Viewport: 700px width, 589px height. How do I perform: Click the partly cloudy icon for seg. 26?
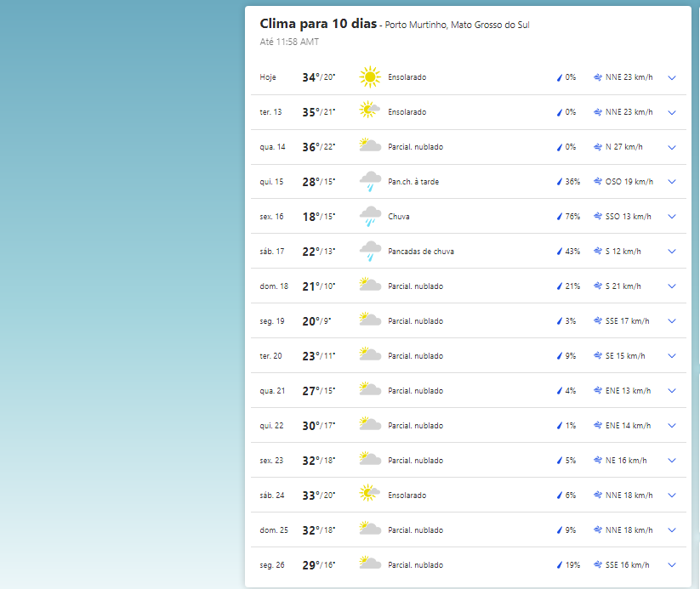[370, 564]
